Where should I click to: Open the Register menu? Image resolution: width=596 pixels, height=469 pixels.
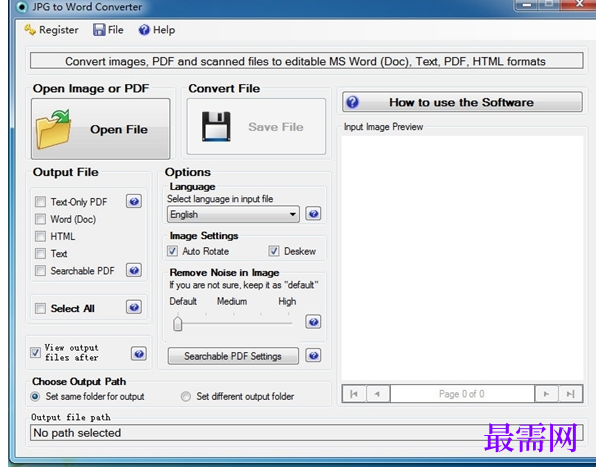pos(51,30)
